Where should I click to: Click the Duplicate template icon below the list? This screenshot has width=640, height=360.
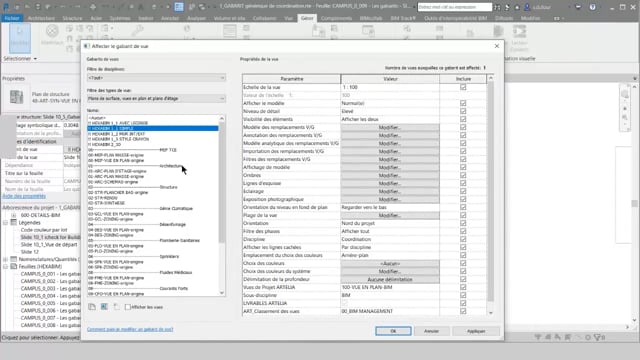point(92,307)
